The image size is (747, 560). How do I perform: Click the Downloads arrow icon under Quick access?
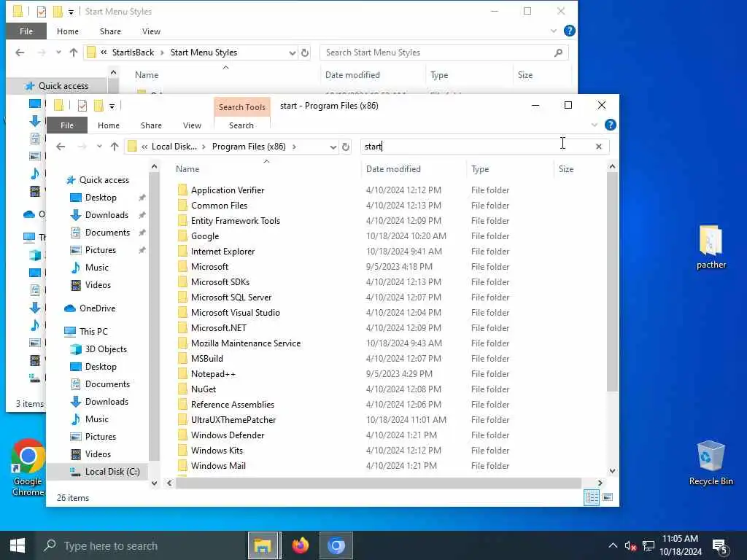[76, 215]
